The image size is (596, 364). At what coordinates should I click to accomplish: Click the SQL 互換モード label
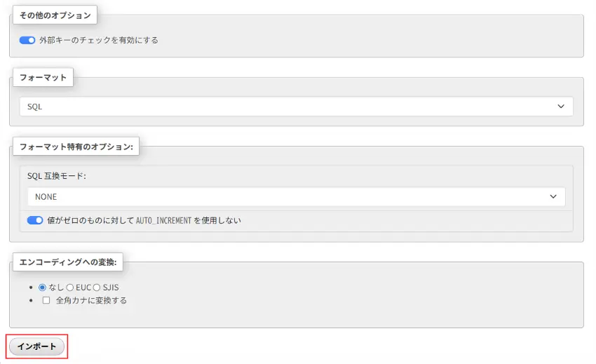point(57,176)
